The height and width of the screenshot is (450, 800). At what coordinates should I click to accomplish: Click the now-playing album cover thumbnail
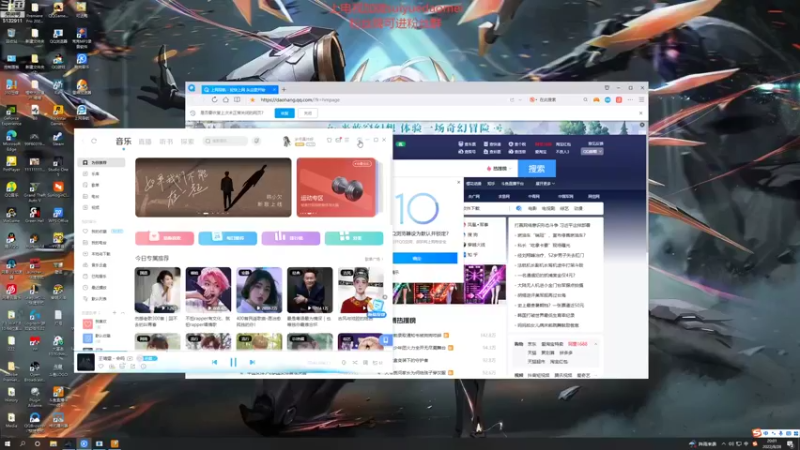(86, 362)
